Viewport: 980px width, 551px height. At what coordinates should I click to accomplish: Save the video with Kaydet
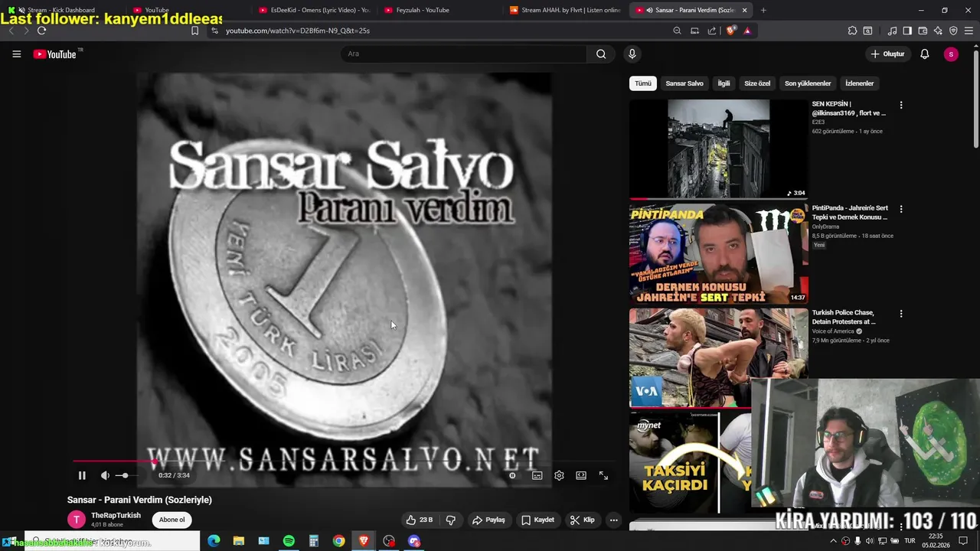point(537,520)
